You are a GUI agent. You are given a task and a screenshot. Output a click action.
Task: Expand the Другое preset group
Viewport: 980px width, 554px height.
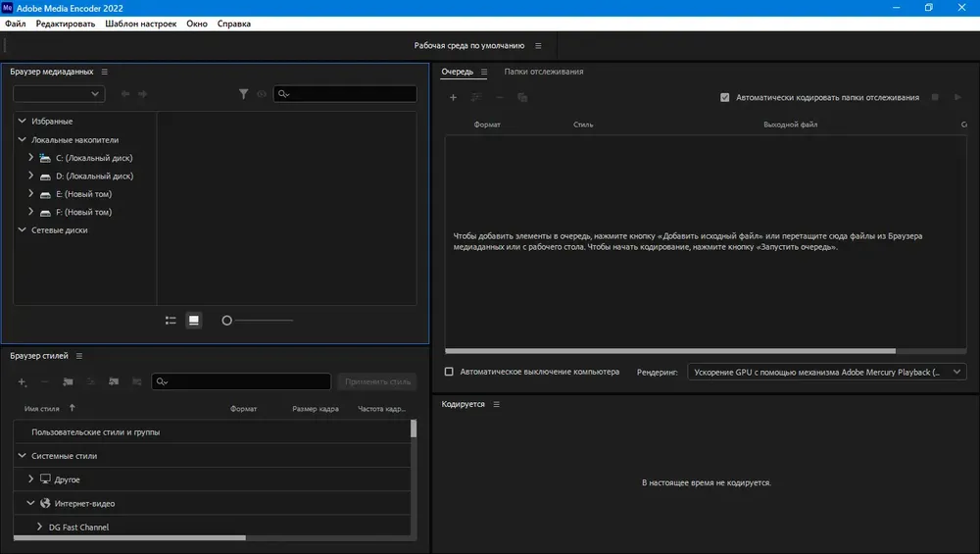(x=30, y=478)
